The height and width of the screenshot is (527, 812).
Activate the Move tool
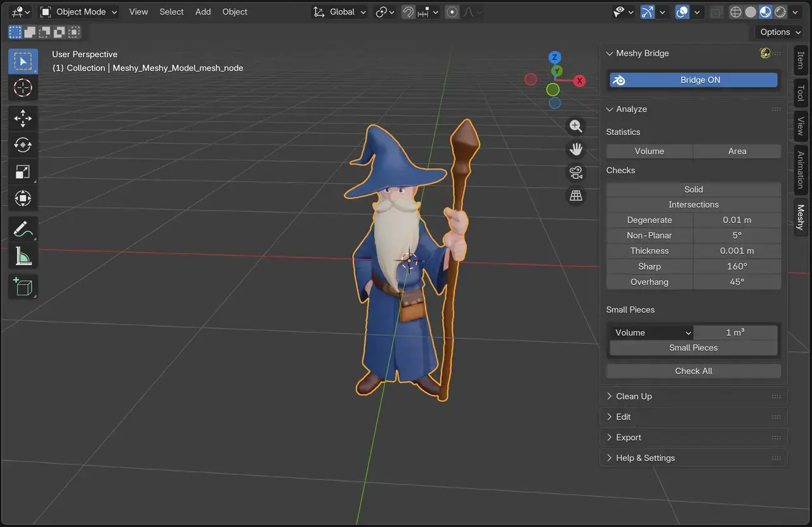coord(23,119)
